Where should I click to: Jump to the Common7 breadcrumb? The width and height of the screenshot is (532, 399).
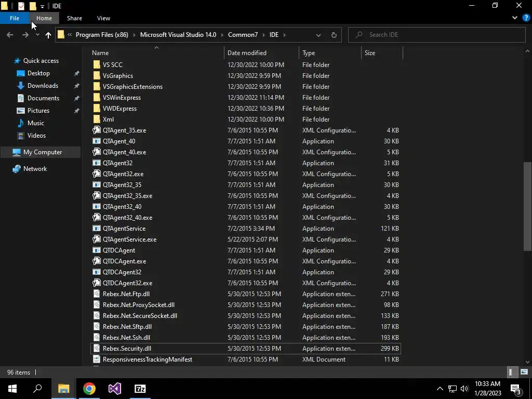coord(243,35)
